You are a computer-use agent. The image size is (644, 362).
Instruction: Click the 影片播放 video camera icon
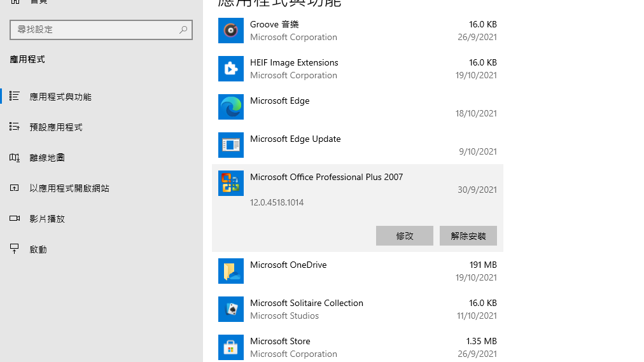pyautogui.click(x=15, y=218)
